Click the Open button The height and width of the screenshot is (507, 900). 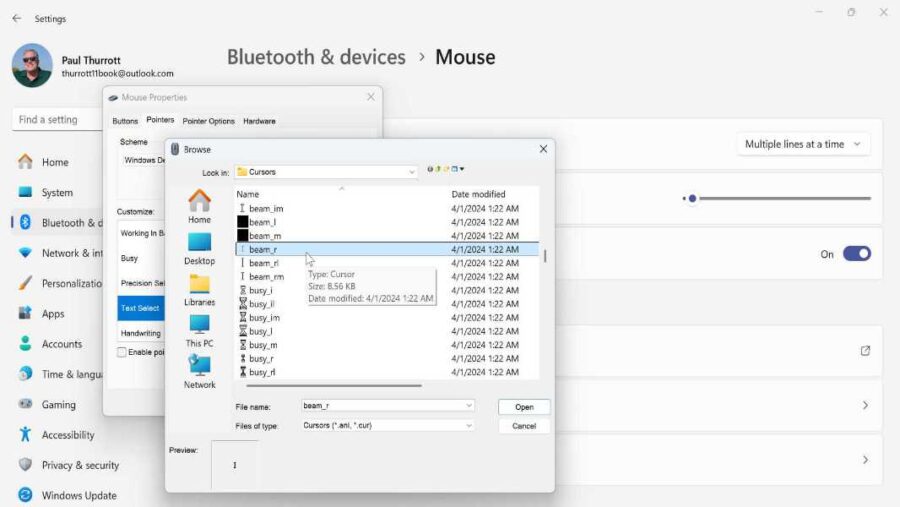click(524, 407)
